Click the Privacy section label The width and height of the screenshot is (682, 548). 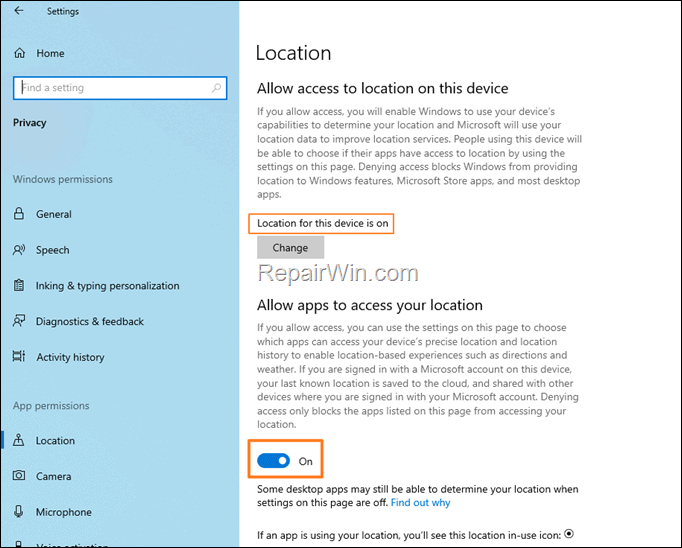click(30, 123)
